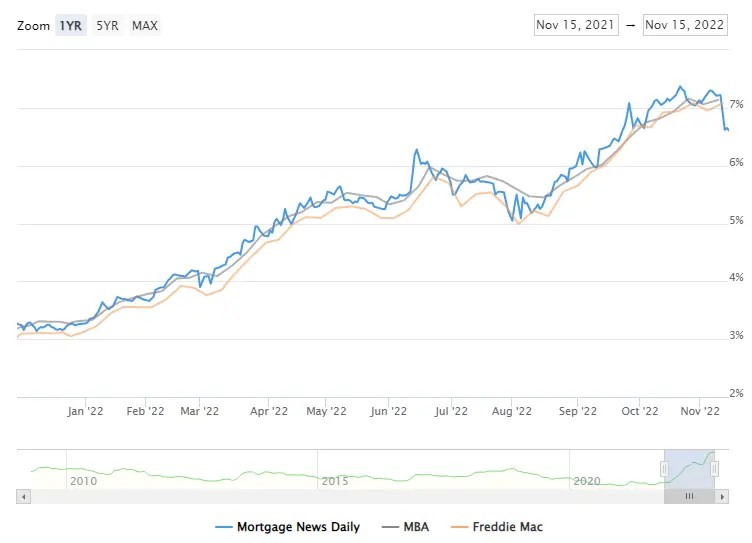The height and width of the screenshot is (543, 752).
Task: Click the 4% y-axis label
Action: click(x=736, y=277)
